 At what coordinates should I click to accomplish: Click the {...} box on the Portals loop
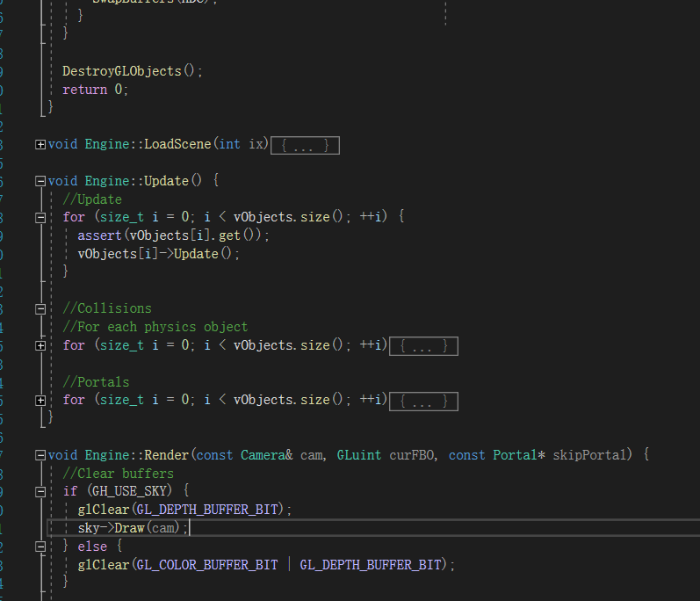422,401
